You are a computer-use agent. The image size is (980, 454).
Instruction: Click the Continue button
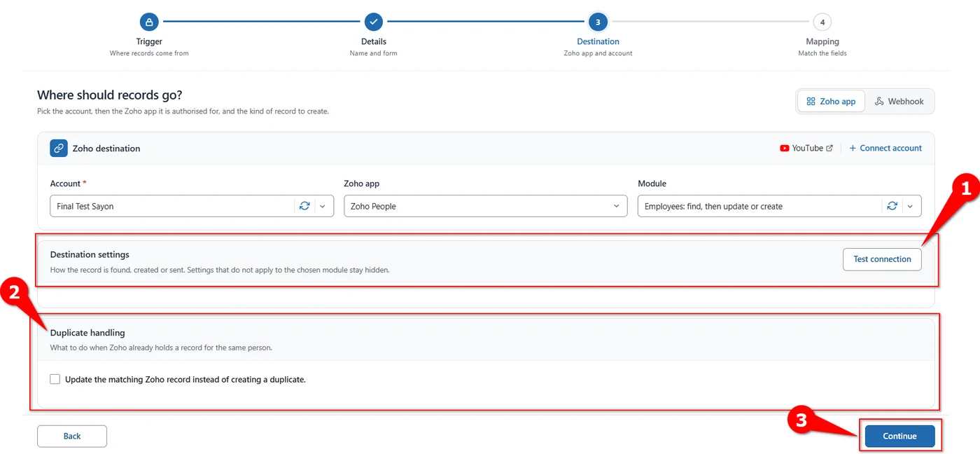coord(900,436)
